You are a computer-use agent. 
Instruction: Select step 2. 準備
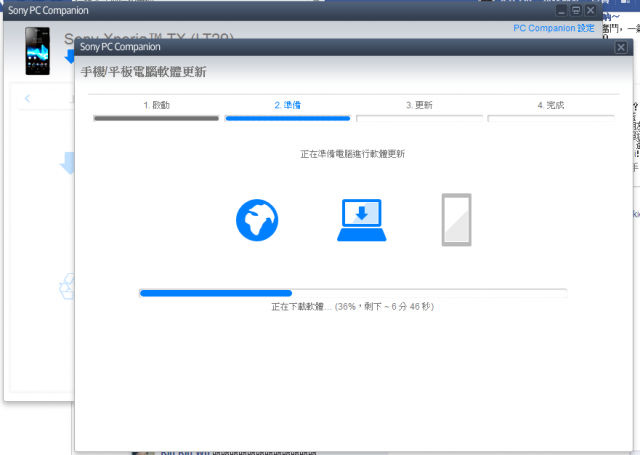tap(287, 105)
